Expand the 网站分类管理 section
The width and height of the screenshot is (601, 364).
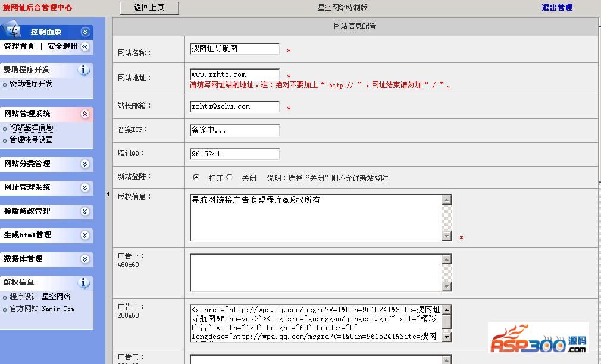85,164
